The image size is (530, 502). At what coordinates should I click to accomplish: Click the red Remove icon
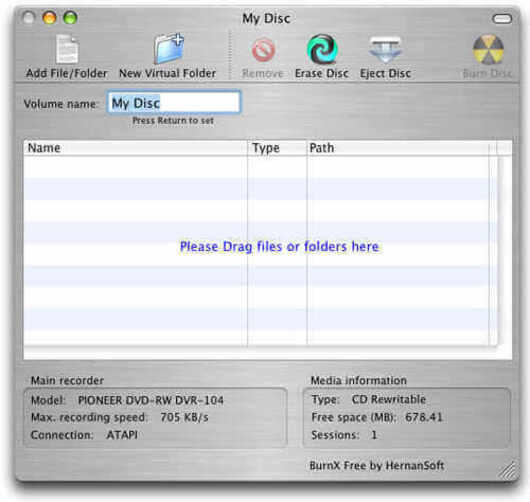coord(263,50)
